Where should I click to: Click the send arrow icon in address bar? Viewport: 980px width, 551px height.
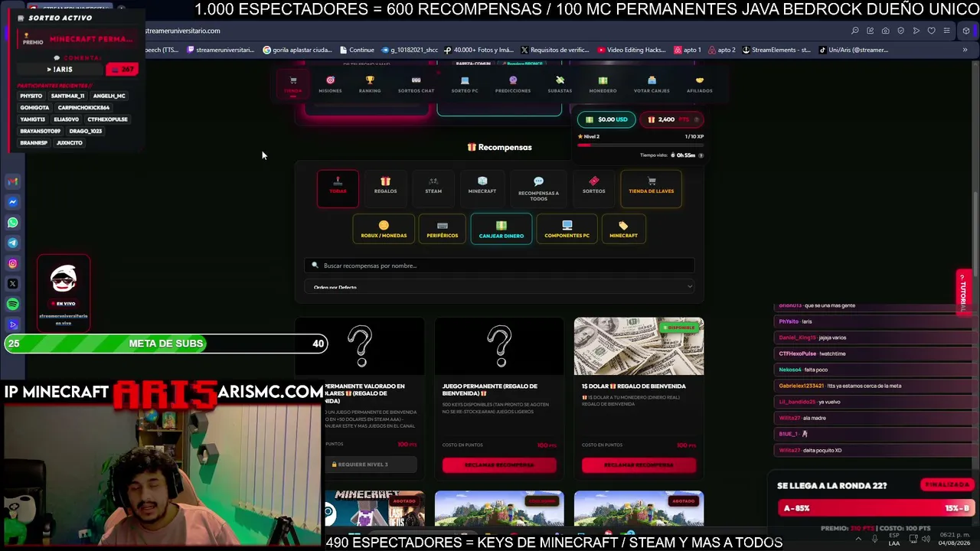click(x=916, y=31)
